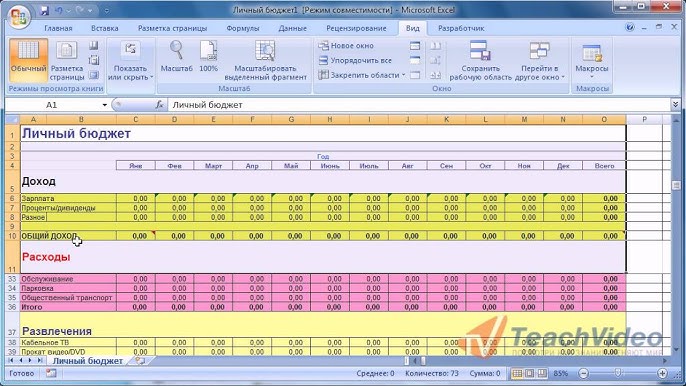Open the Redo history dropdown arrow
Viewport: 686px width, 386px height.
tap(90, 11)
